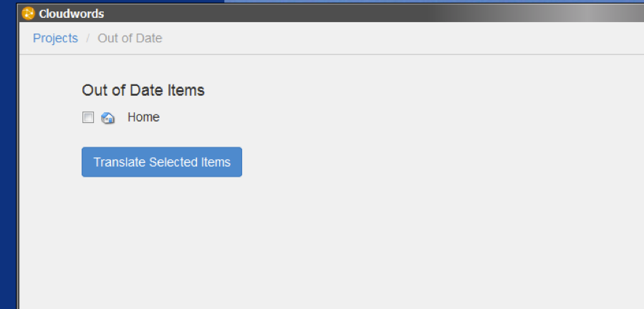The width and height of the screenshot is (644, 309).
Task: Select the Out of Date breadcrumb
Action: pyautogui.click(x=130, y=39)
